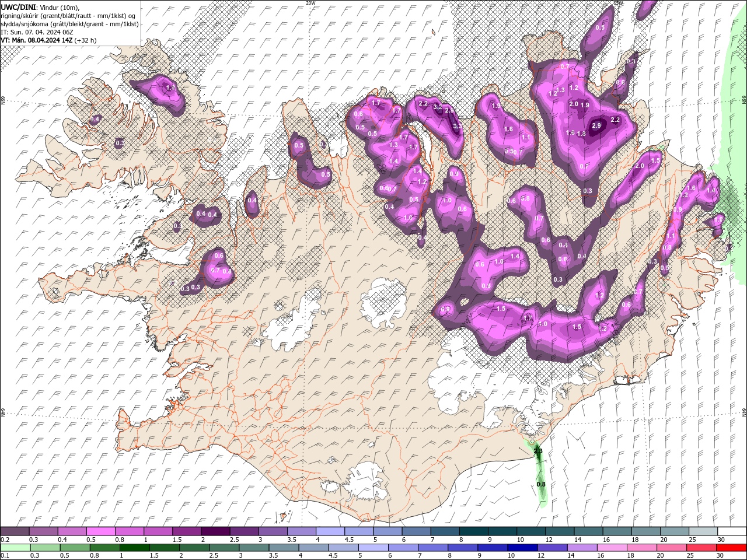Image resolution: width=747 pixels, height=560 pixels.
Task: Click the '4.5' label in the bottom legend row
Action: (x=333, y=556)
